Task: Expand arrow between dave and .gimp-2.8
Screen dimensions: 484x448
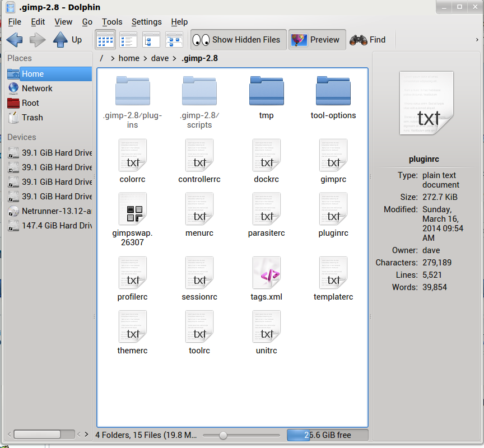Action: 174,58
